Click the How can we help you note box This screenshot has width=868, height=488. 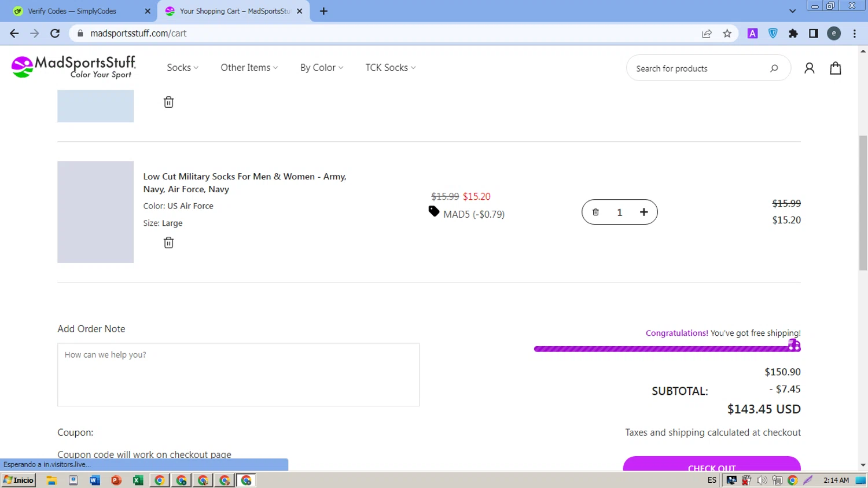(x=238, y=375)
